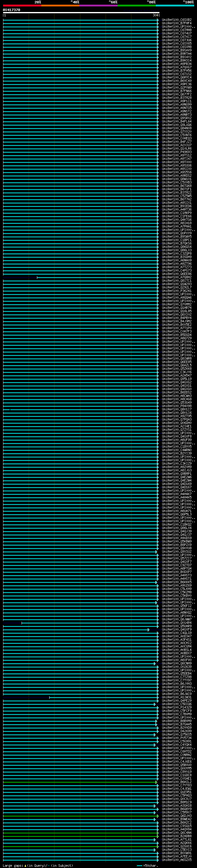Image resolution: width=197 pixels, height=868 pixels.
Task: Select the UniRef100_P49693 label
Action: pos(177,152)
